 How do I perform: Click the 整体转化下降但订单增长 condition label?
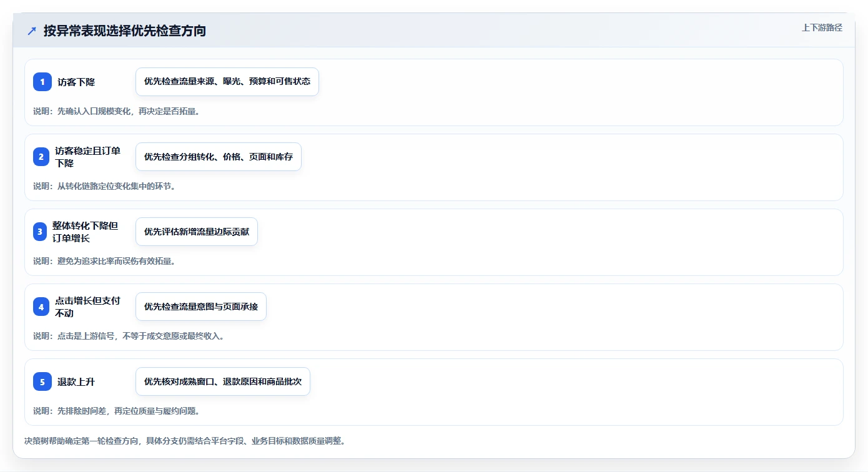(x=86, y=232)
